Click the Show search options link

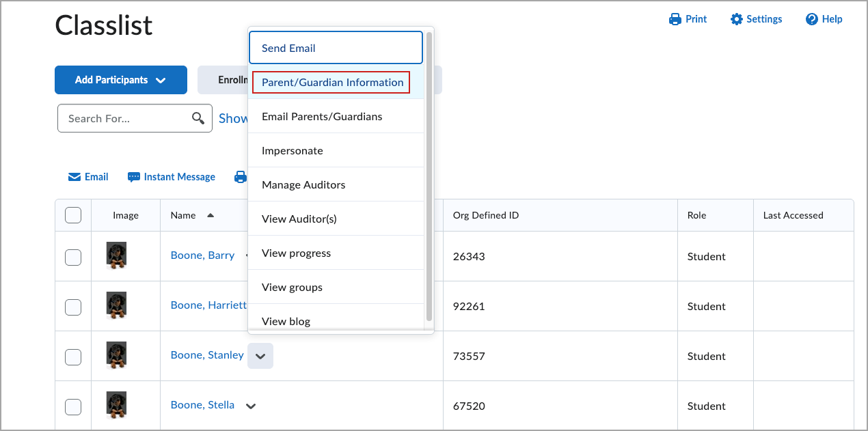click(233, 118)
